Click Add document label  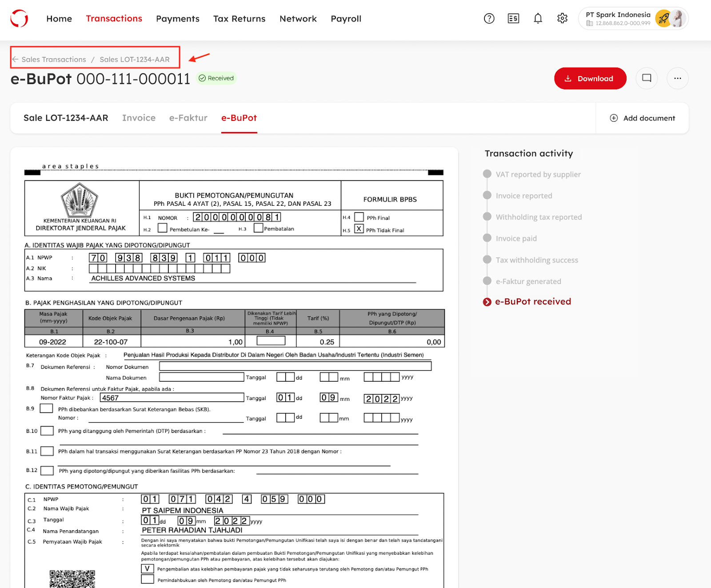pos(649,118)
